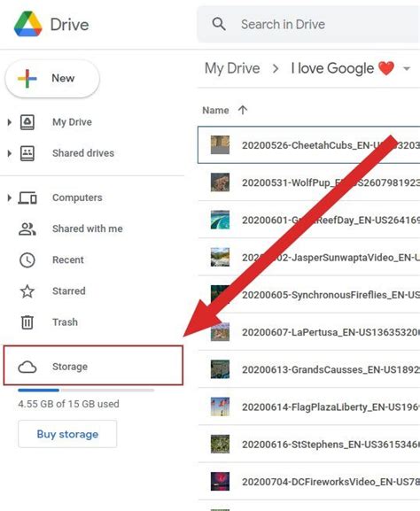Select the JasperSunwaptaVideo thumbnail
This screenshot has width=420, height=511.
click(220, 257)
